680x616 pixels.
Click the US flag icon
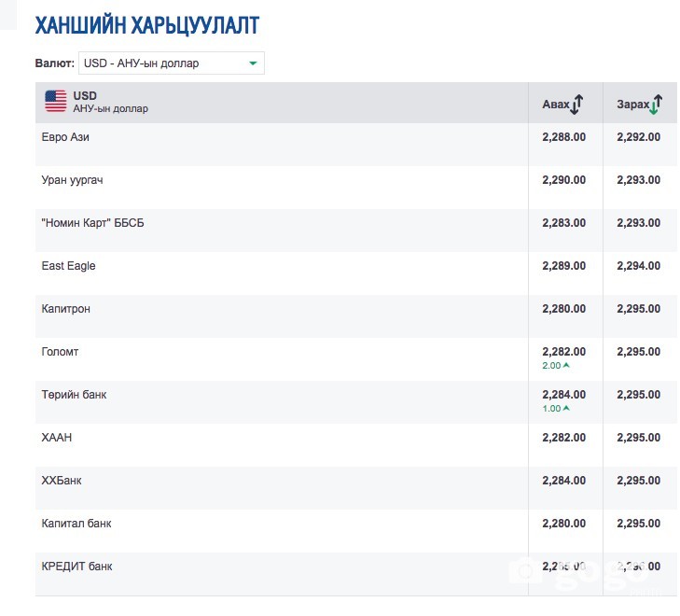[56, 101]
